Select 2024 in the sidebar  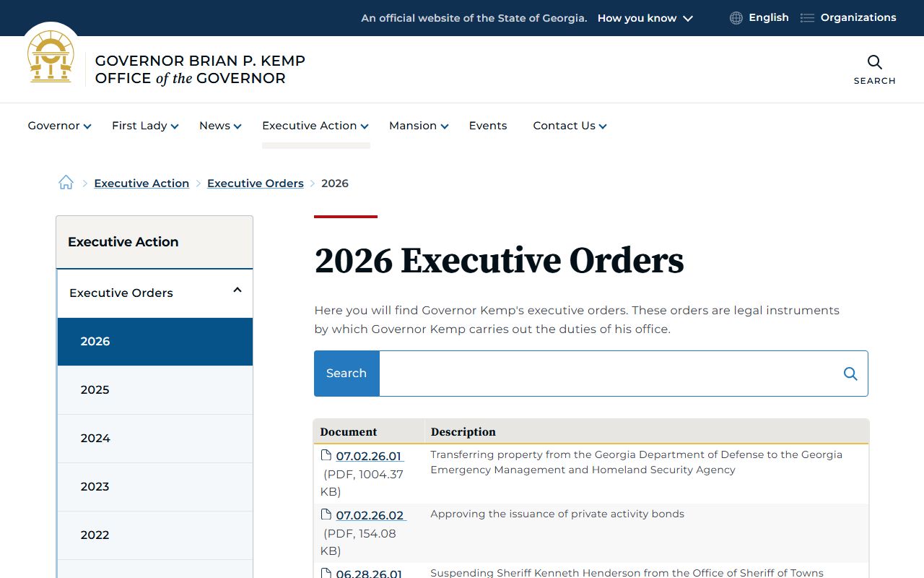[x=155, y=439]
